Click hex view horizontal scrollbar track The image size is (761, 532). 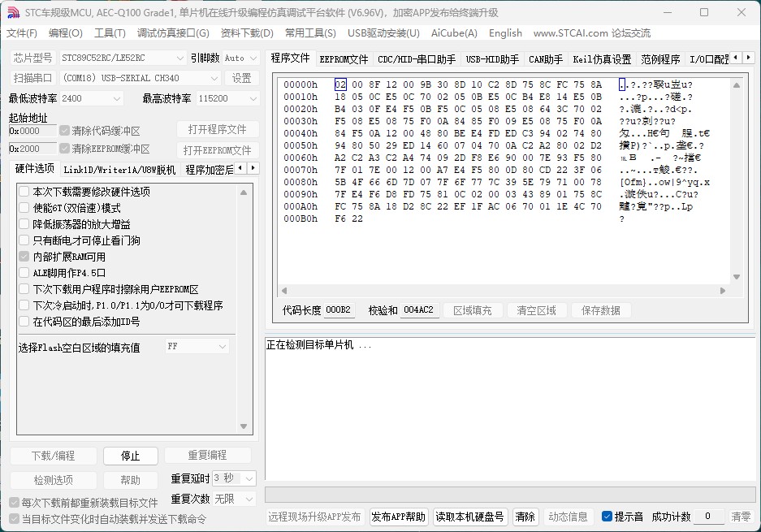pos(504,291)
